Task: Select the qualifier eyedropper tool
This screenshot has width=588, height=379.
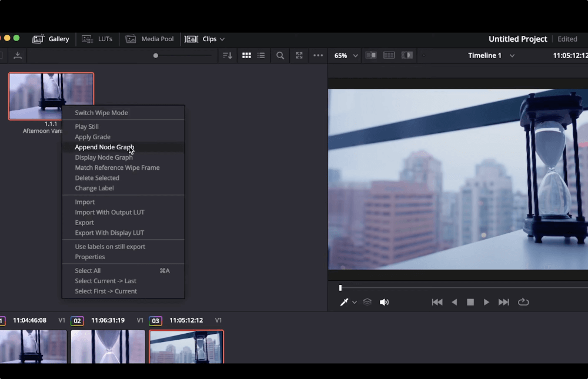Action: pos(344,302)
